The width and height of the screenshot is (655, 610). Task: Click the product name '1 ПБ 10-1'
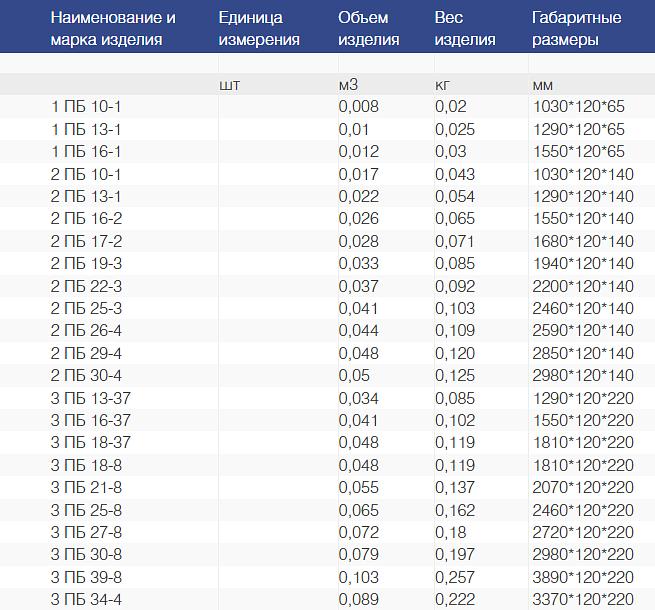click(x=86, y=107)
